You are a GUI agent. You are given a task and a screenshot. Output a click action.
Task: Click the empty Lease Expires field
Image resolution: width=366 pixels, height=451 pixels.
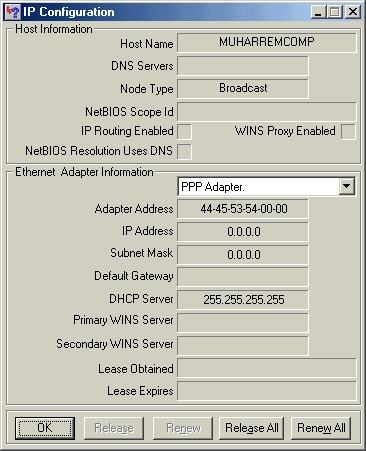(267, 391)
